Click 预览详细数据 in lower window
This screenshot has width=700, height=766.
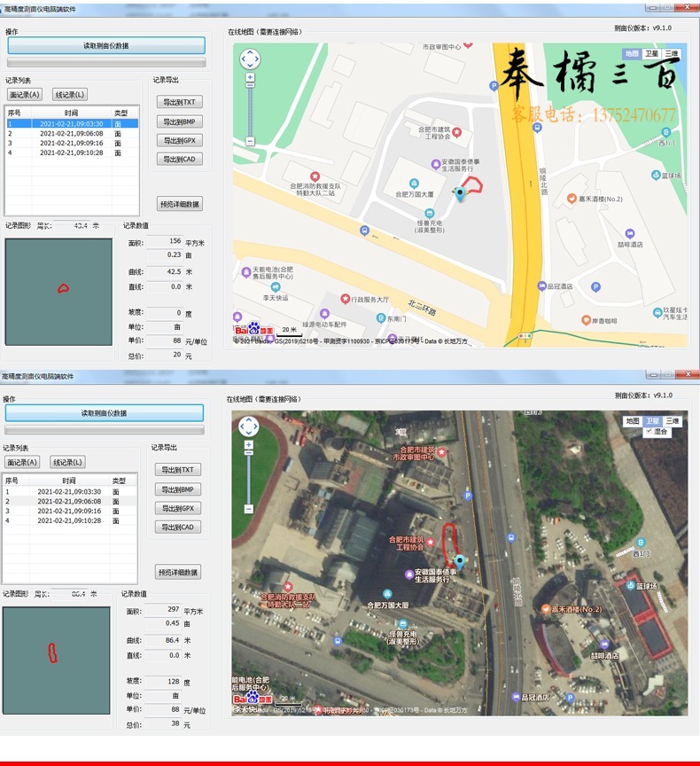[x=178, y=572]
